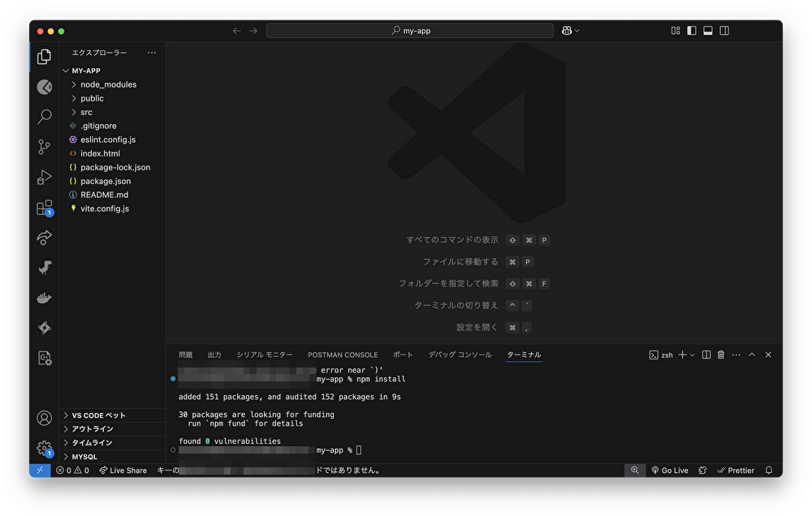Open the Search view in activity bar

click(45, 117)
